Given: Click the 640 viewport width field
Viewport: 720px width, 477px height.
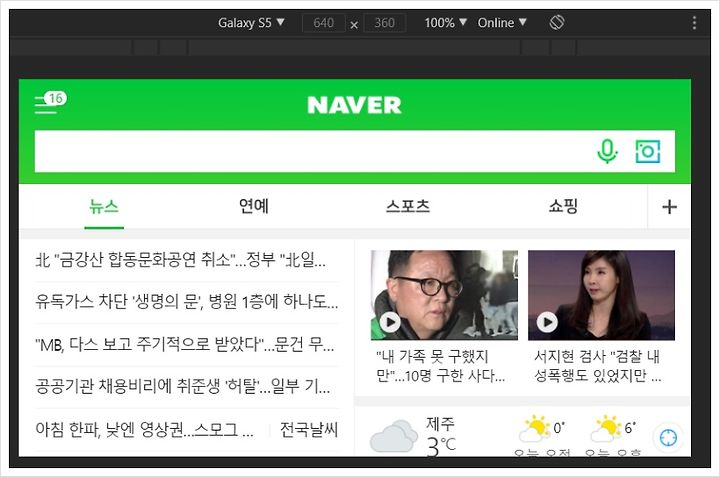Looking at the screenshot, I should click(324, 22).
